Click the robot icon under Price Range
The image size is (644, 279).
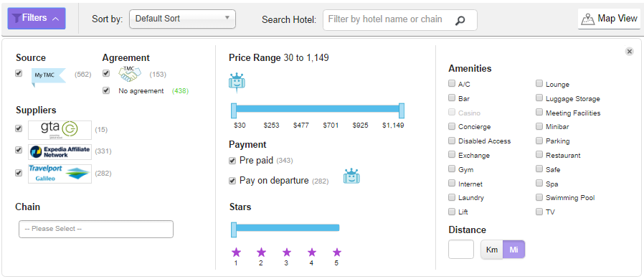[x=236, y=82]
